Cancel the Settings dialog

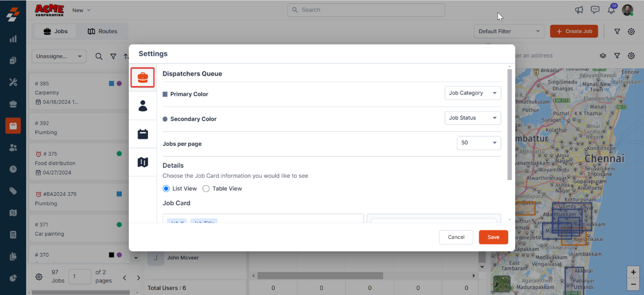click(x=456, y=237)
